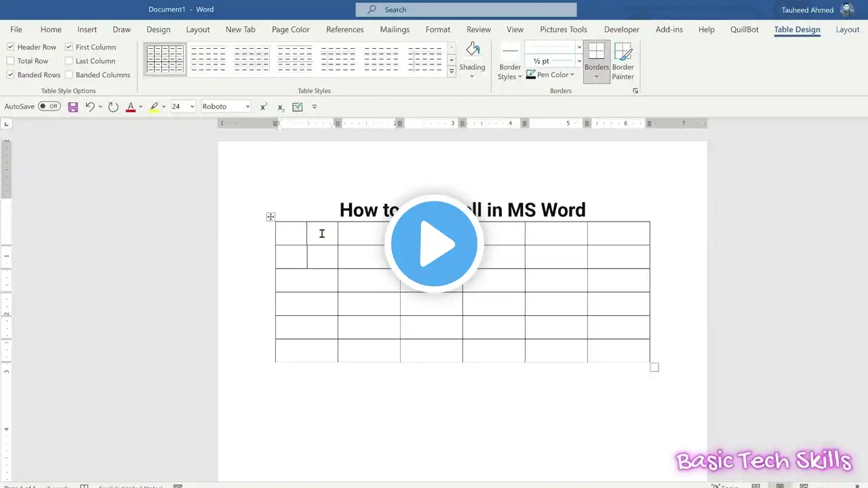Open the font size 24 dropdown

click(193, 107)
